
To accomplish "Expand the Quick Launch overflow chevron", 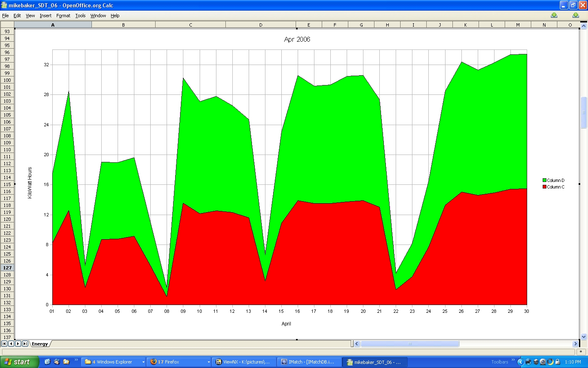I will [x=76, y=360].
